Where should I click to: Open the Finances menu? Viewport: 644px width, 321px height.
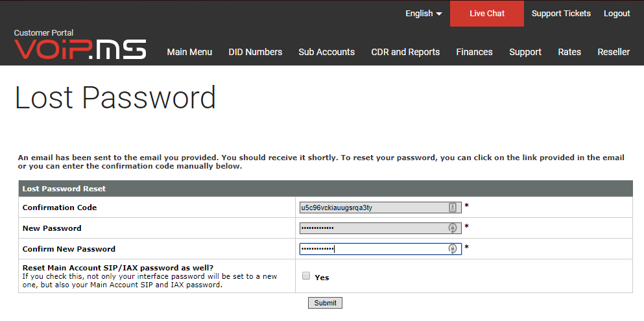[x=474, y=52]
